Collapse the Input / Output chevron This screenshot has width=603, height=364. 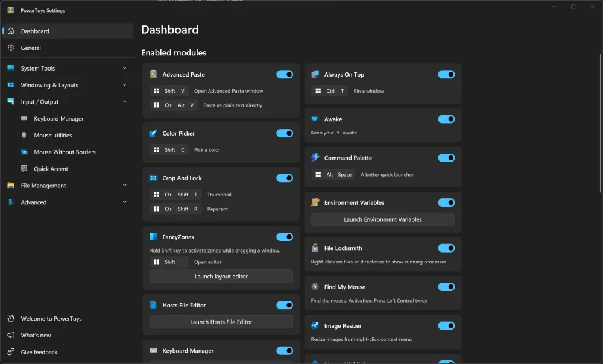tap(125, 101)
